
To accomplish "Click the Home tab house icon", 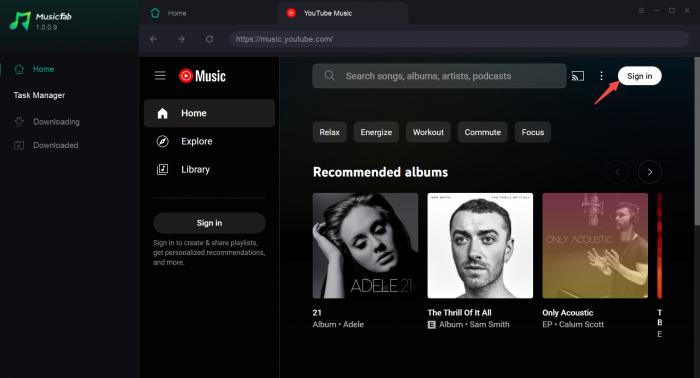I will click(155, 13).
